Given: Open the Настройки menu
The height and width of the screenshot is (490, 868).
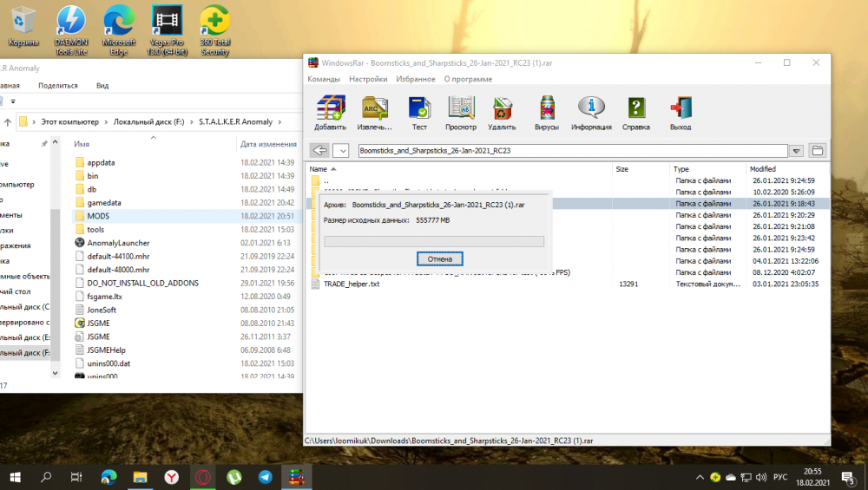Looking at the screenshot, I should click(x=368, y=79).
